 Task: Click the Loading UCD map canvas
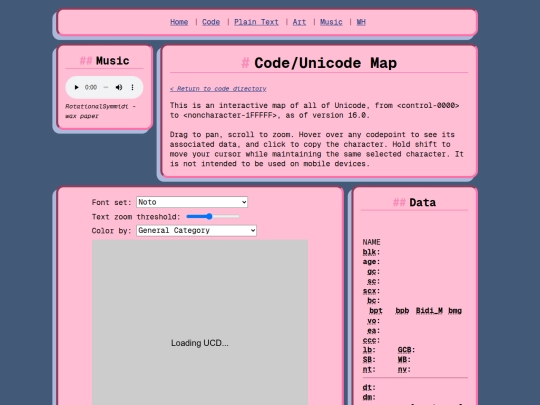point(200,322)
